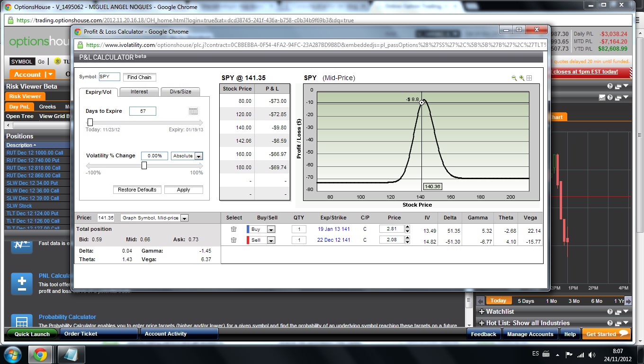Viewport: 644px width, 364px height.
Task: Decrease the 2.08 price with the down stepper
Action: pyautogui.click(x=407, y=242)
